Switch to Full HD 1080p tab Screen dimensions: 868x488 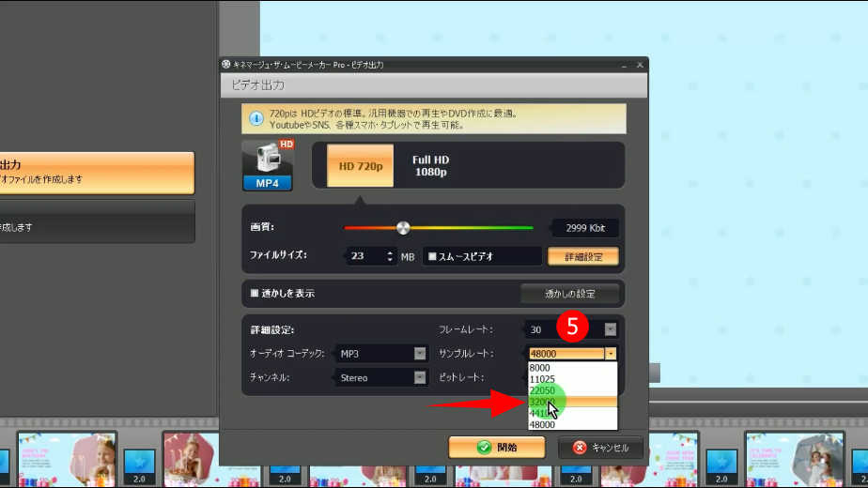tap(431, 166)
